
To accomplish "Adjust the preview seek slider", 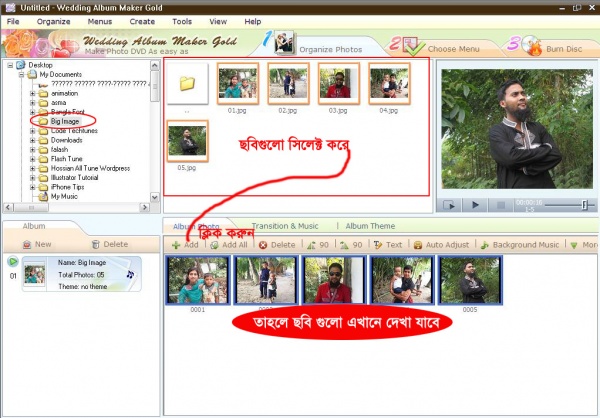I will (584, 205).
